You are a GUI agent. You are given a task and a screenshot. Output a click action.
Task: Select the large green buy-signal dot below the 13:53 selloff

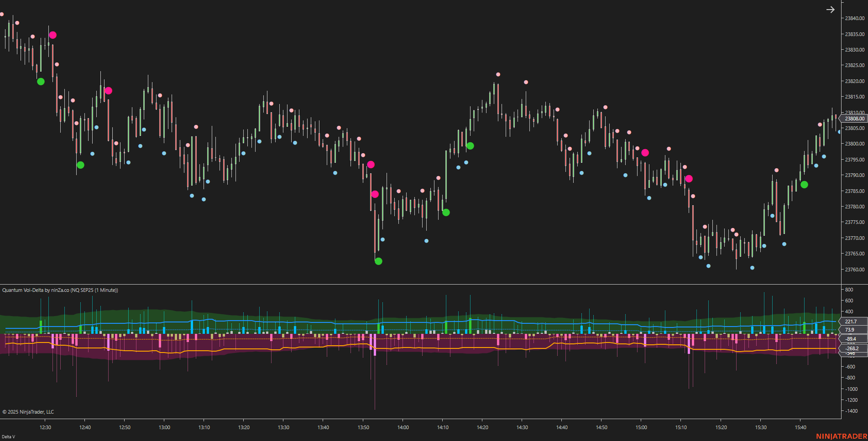click(x=378, y=261)
